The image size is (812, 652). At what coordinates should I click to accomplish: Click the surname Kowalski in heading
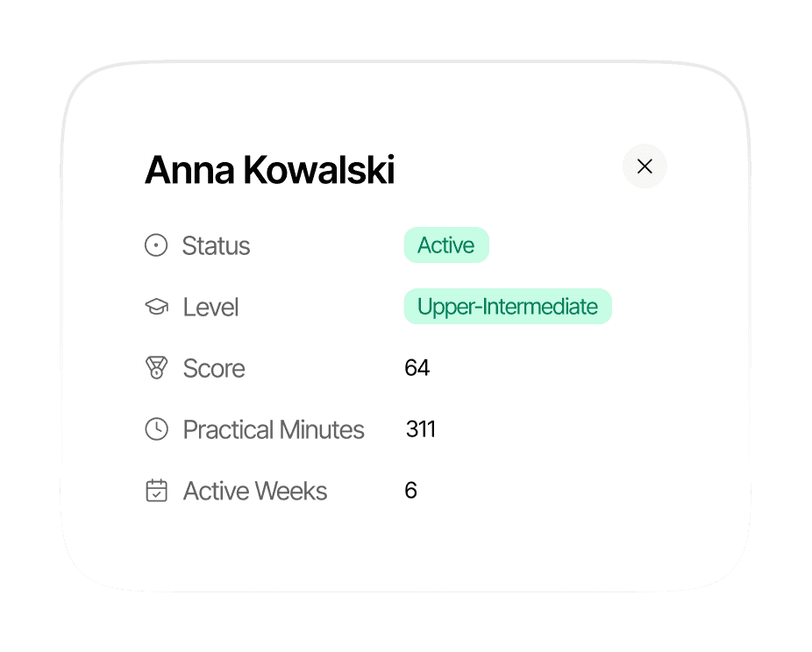pos(319,170)
